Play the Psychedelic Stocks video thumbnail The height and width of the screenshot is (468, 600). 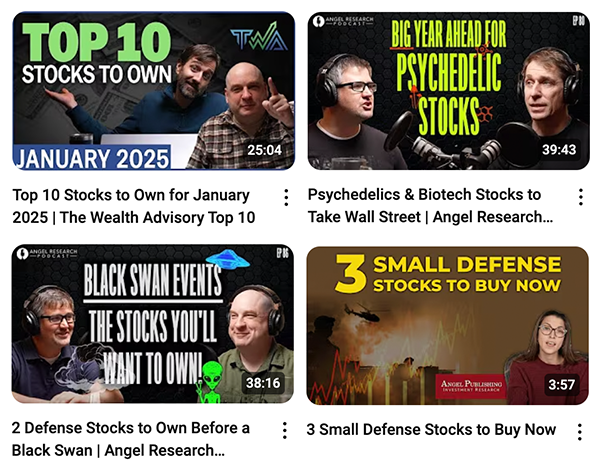click(448, 91)
